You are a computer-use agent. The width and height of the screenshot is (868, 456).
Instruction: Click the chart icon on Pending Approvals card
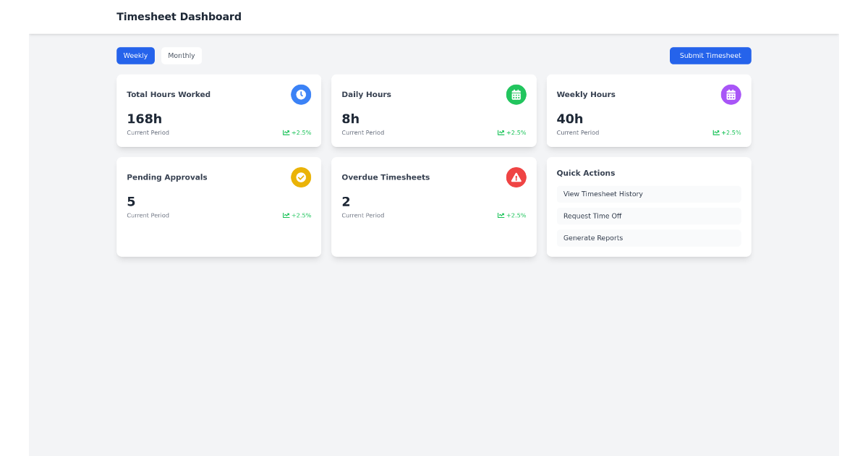click(285, 215)
